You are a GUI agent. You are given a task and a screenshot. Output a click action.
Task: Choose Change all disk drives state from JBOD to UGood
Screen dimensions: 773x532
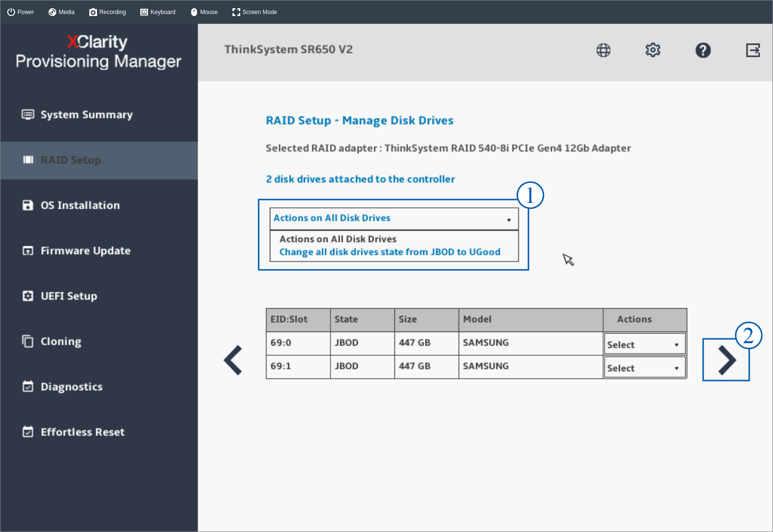coord(390,252)
